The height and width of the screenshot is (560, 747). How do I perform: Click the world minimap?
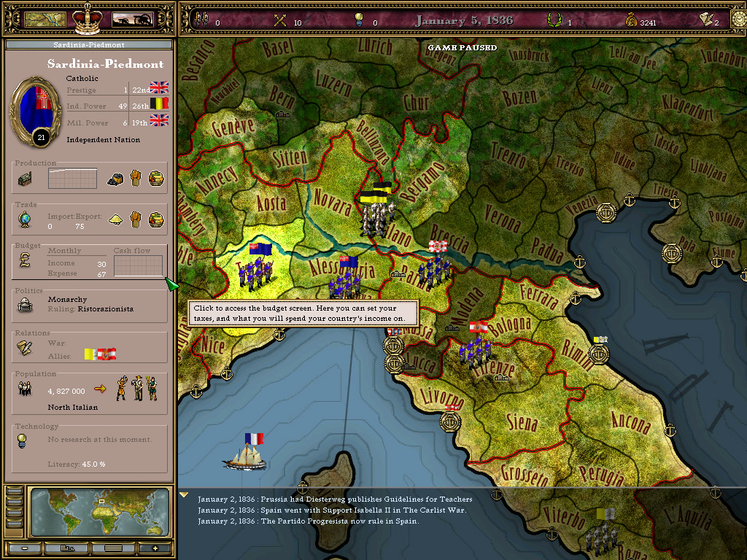(x=99, y=512)
